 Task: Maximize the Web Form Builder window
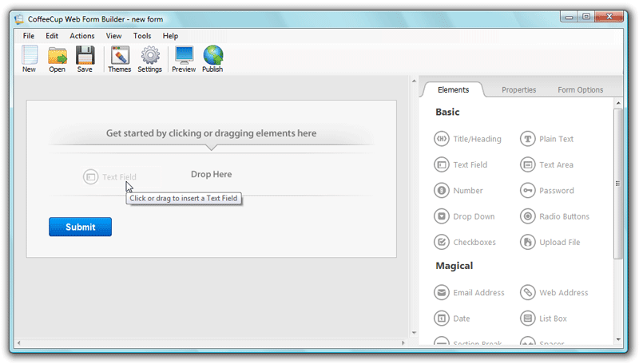click(586, 17)
